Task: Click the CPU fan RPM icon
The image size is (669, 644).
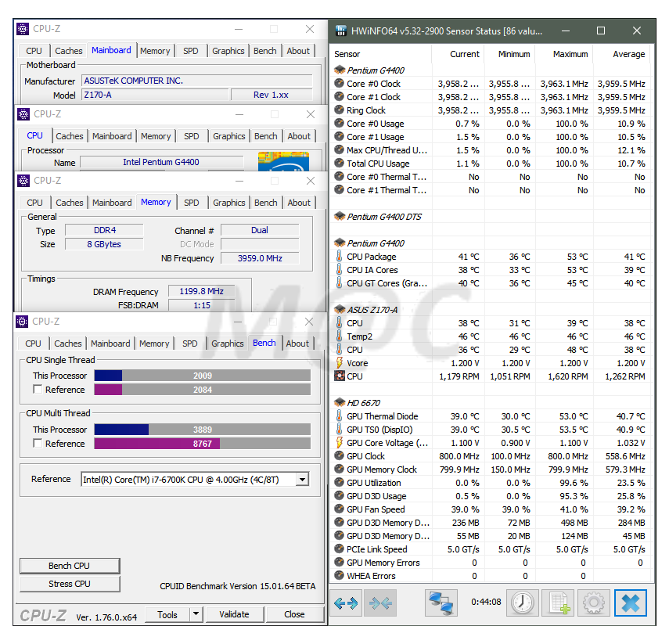Action: click(x=339, y=376)
